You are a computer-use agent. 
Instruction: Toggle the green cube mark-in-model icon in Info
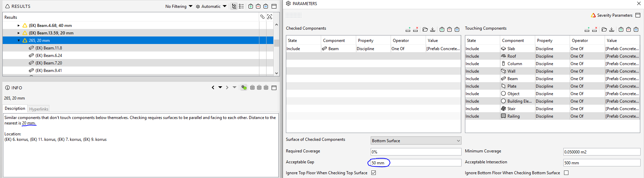244,88
